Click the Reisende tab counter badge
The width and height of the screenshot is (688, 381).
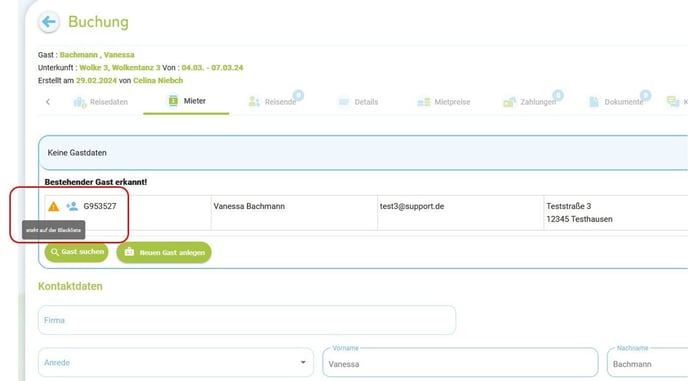(298, 95)
